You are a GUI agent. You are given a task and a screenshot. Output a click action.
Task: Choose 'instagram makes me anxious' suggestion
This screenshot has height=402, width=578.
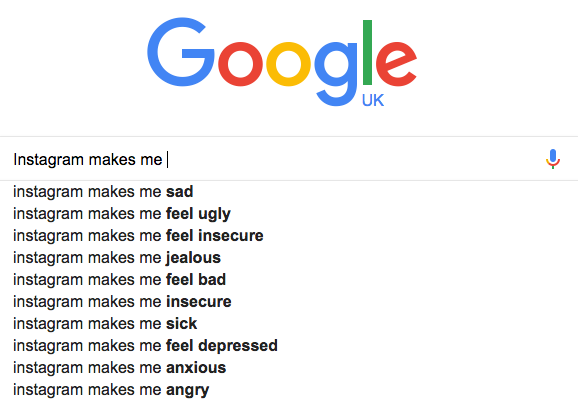pyautogui.click(x=289, y=368)
